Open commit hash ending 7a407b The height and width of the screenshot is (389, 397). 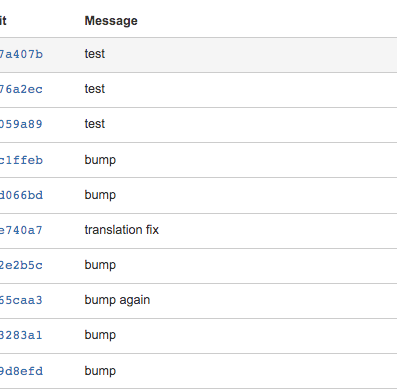(x=21, y=54)
